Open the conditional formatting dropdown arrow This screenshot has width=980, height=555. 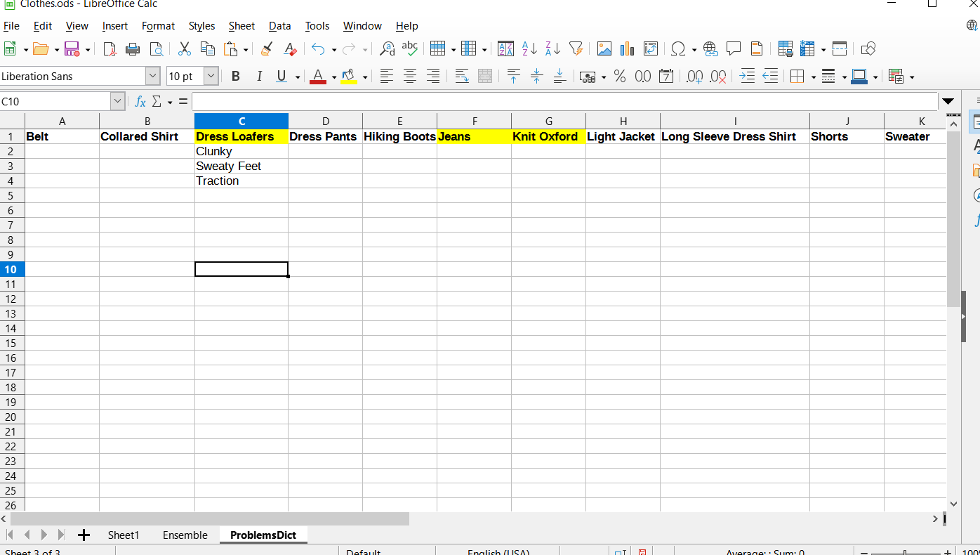[x=912, y=77]
